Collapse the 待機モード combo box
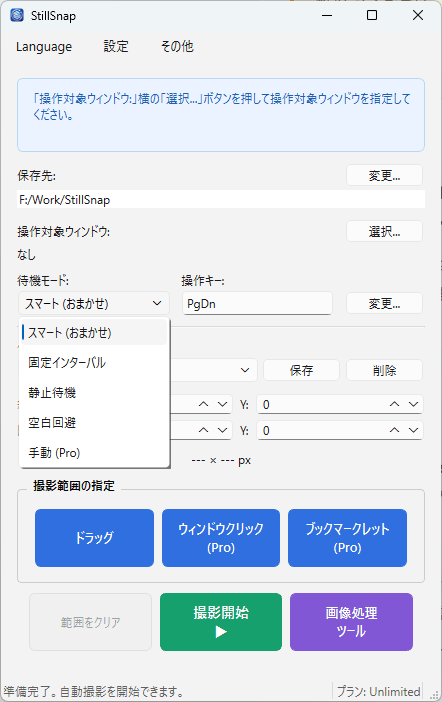 click(x=94, y=304)
